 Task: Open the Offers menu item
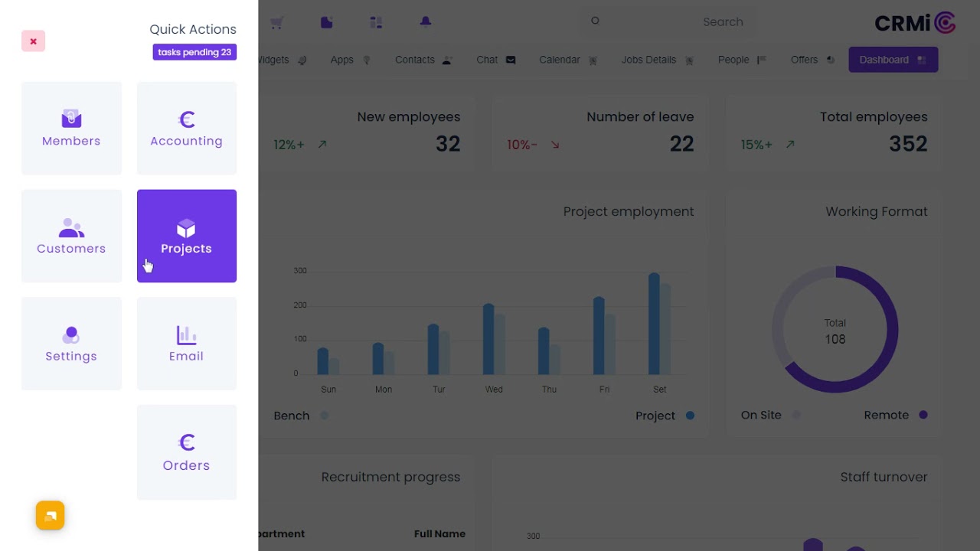point(812,60)
